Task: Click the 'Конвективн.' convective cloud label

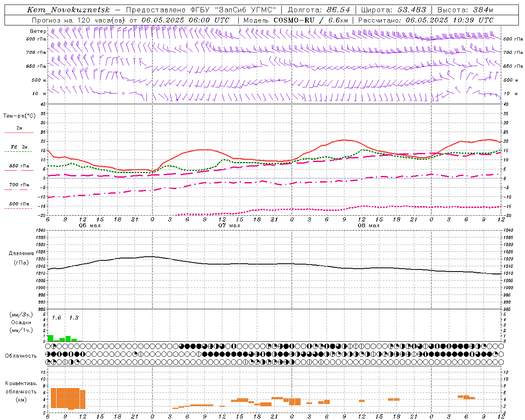Action: pos(21,383)
